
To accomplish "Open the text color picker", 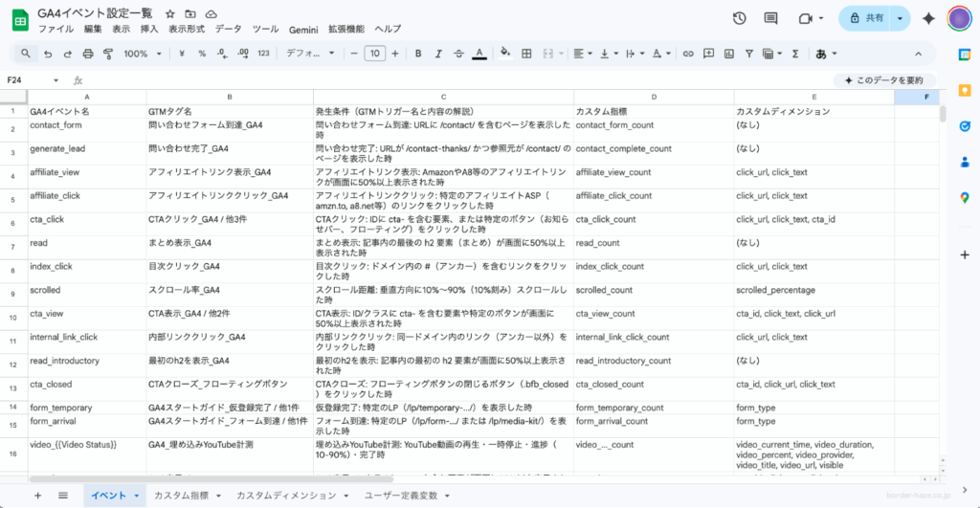I will click(x=479, y=54).
